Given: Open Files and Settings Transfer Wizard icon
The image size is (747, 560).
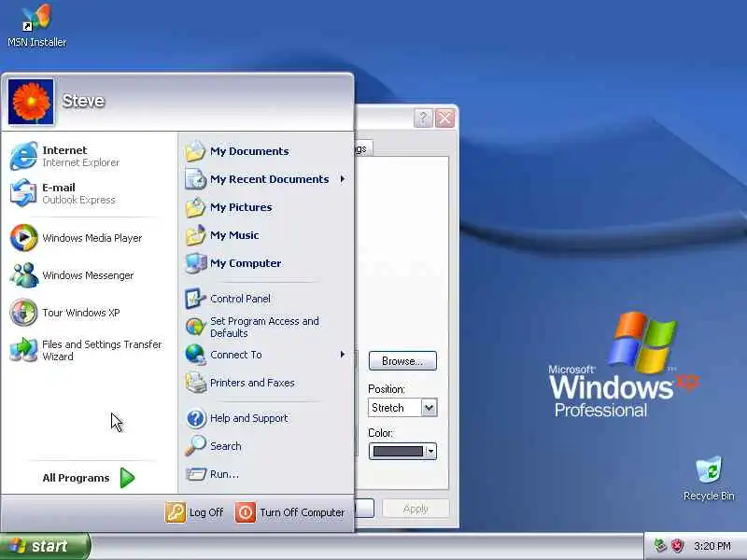Looking at the screenshot, I should [x=23, y=350].
